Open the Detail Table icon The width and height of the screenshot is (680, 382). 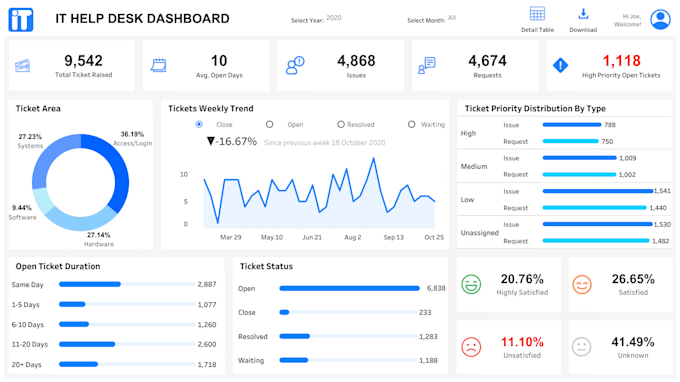537,14
